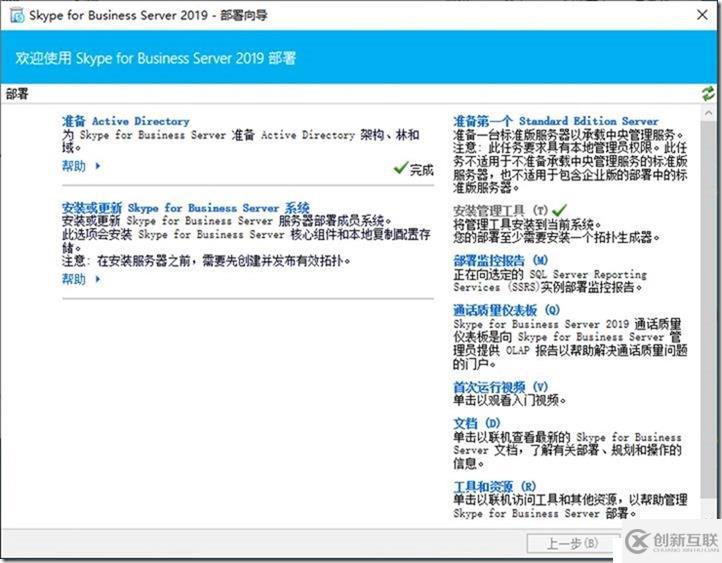This screenshot has width=722, height=563.
Task: Click 帮助 text under Active Directory section
Action: point(74,166)
